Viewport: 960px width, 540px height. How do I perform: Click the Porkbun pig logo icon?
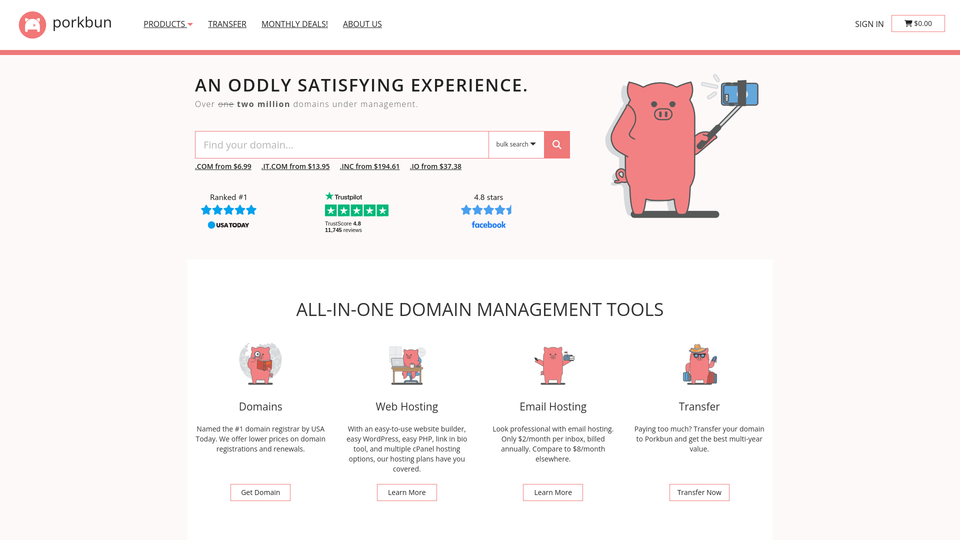coord(32,24)
